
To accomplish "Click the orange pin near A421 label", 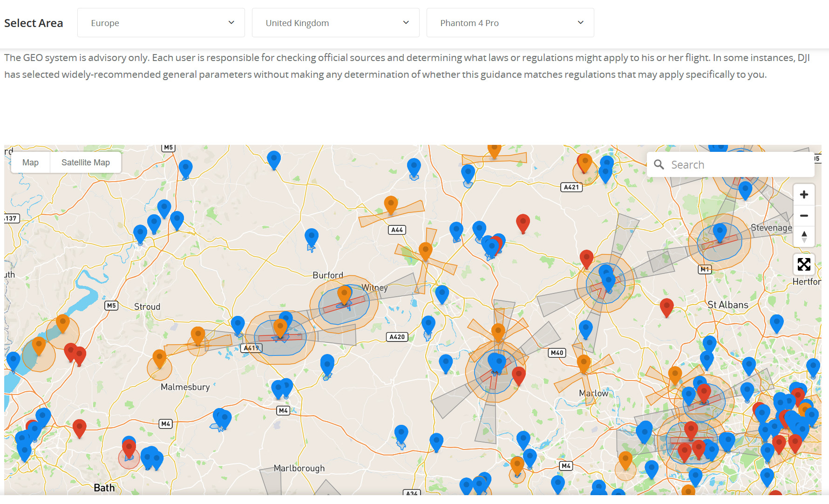I will (x=584, y=163).
